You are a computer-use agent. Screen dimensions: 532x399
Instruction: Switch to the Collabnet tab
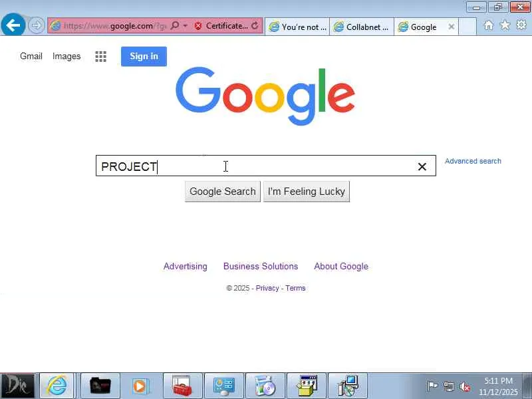(x=362, y=27)
